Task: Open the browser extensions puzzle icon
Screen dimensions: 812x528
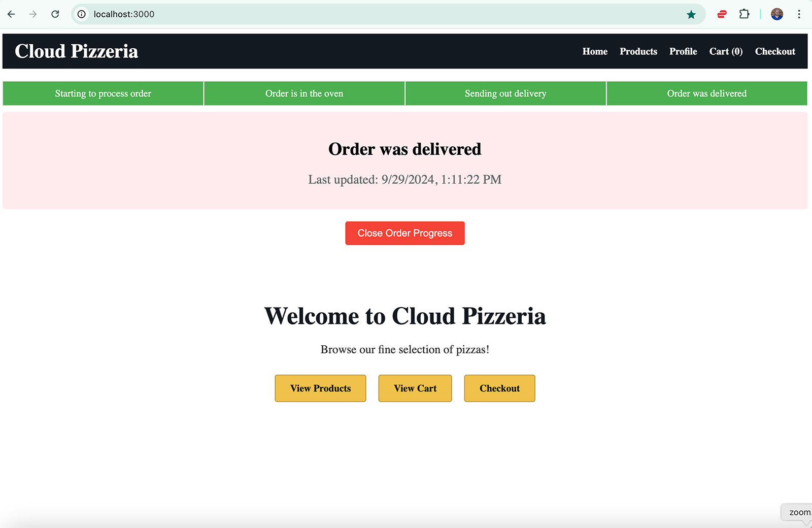Action: click(744, 14)
